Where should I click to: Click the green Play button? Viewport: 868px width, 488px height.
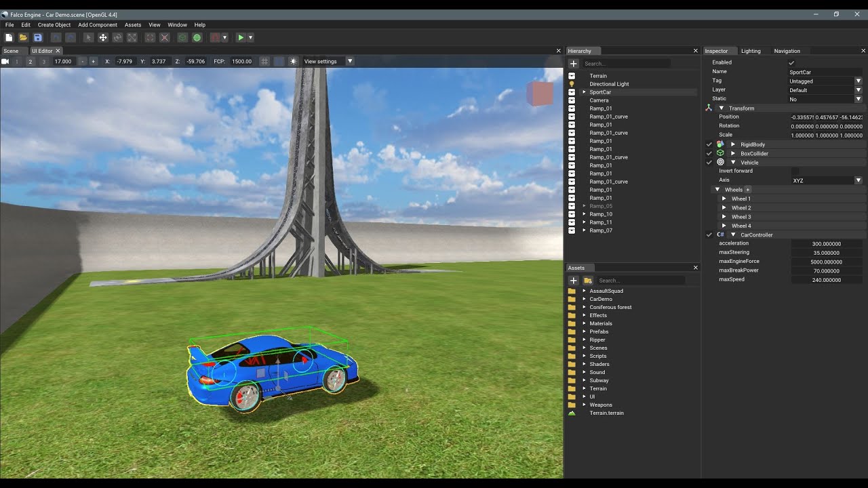(x=240, y=38)
